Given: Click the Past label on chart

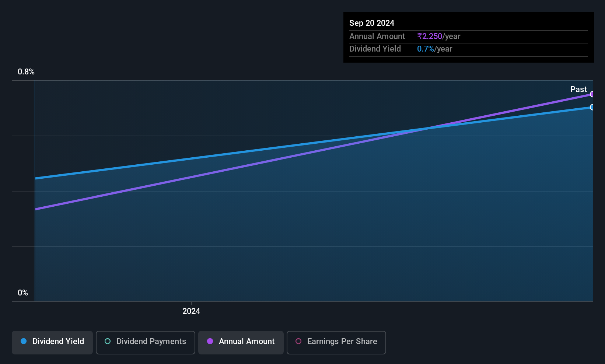Looking at the screenshot, I should click(x=578, y=90).
